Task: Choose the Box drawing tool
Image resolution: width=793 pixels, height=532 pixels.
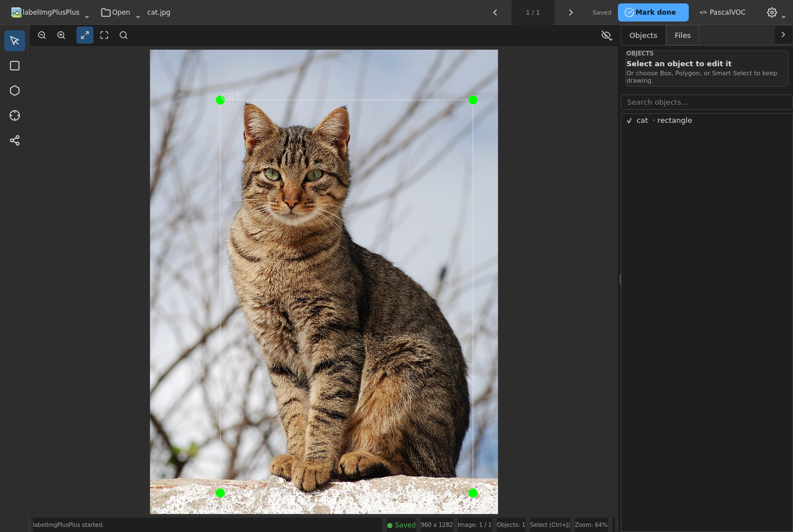Action: [x=15, y=66]
